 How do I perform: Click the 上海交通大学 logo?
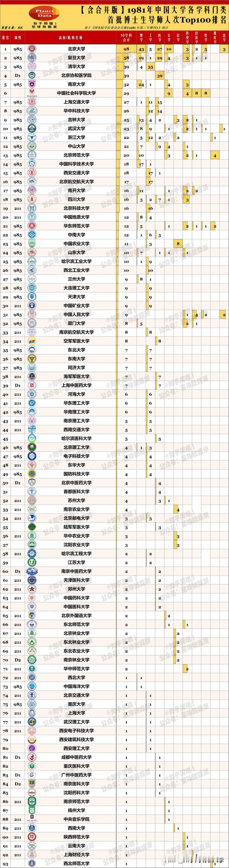(x=32, y=102)
